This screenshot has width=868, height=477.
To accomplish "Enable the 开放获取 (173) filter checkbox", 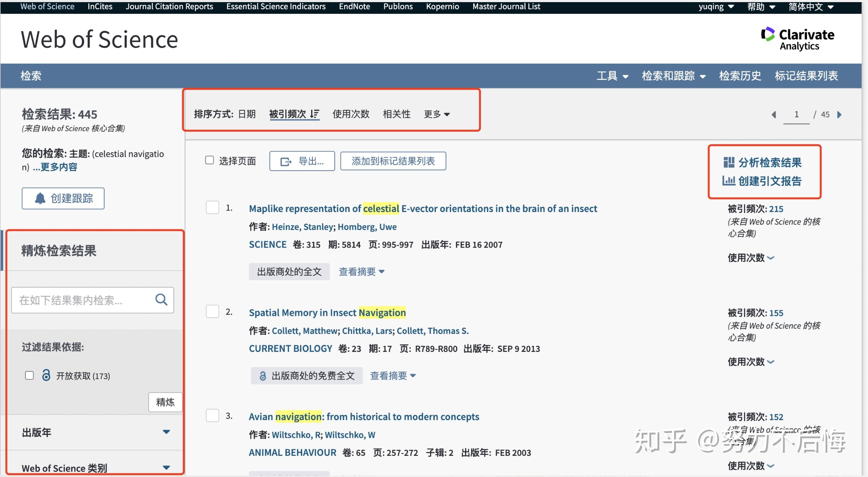I will tap(29, 375).
